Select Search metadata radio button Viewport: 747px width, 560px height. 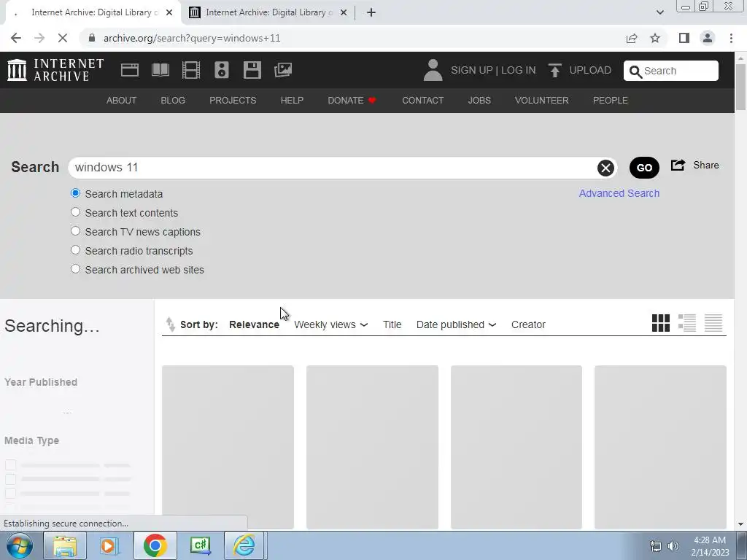coord(75,193)
